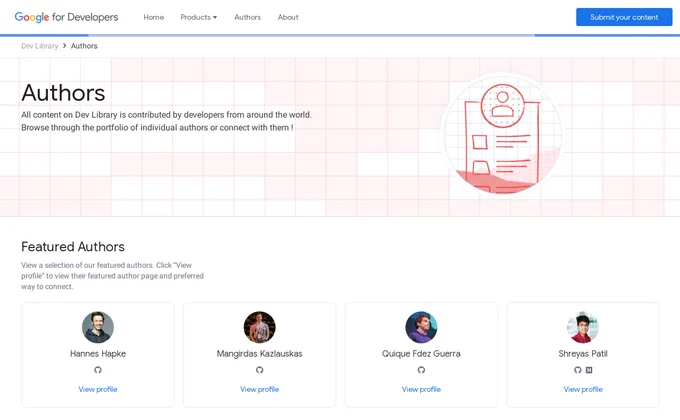Open the Authors nav item

coord(248,17)
